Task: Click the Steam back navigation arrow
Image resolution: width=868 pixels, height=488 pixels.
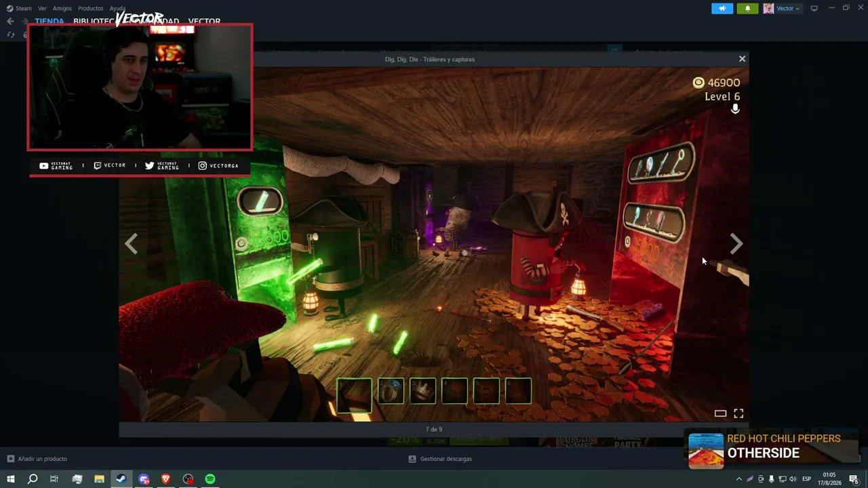Action: pyautogui.click(x=10, y=21)
